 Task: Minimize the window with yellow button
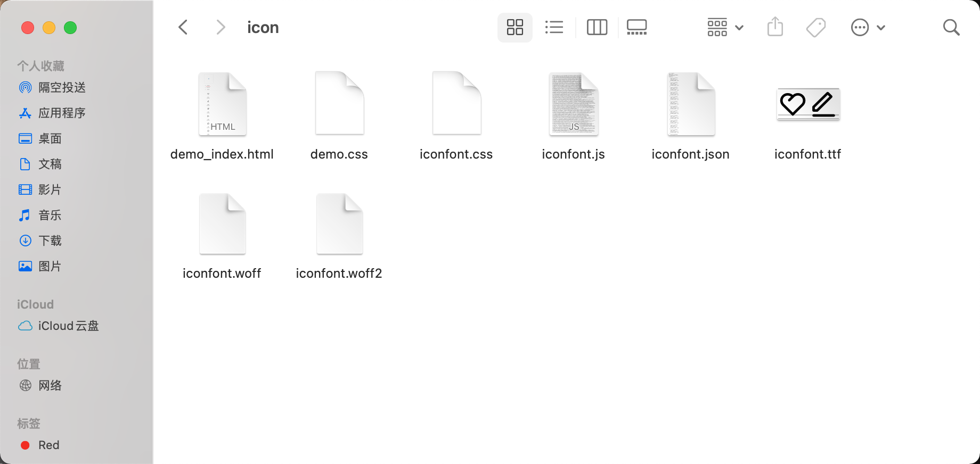pyautogui.click(x=49, y=28)
